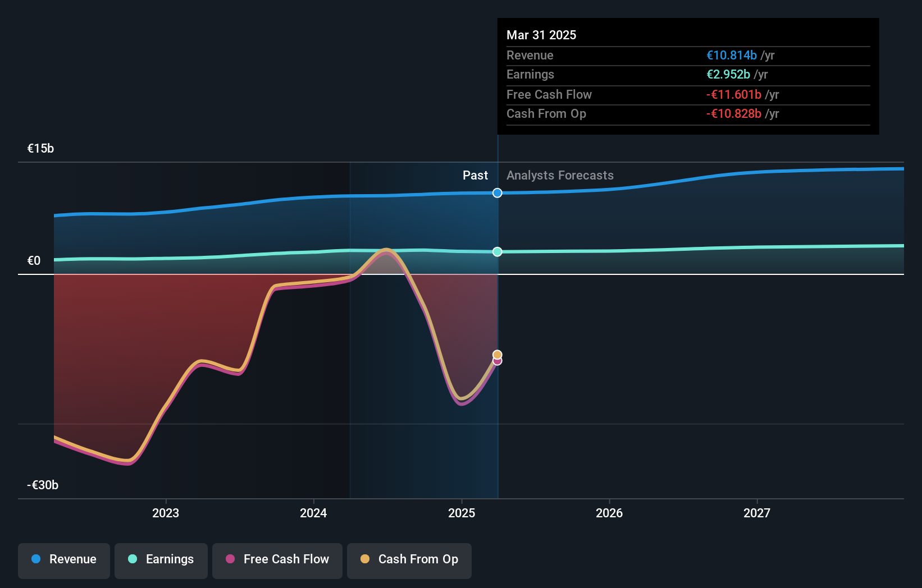The height and width of the screenshot is (588, 922).
Task: Click the 2025 x-axis label
Action: [x=462, y=513]
